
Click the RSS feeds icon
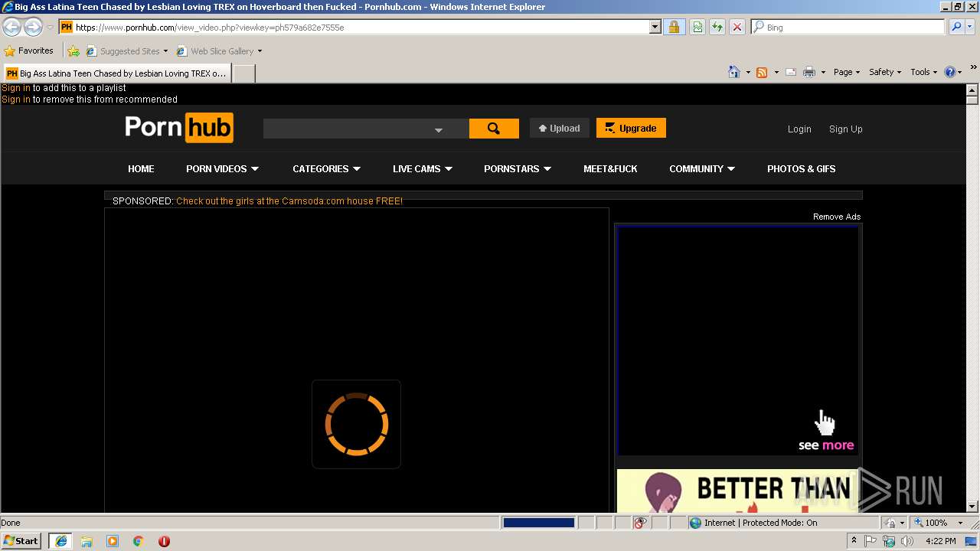point(762,72)
